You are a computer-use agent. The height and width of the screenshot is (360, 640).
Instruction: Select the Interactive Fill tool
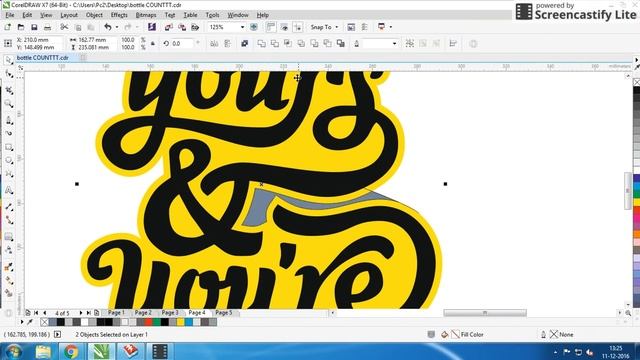tap(9, 280)
